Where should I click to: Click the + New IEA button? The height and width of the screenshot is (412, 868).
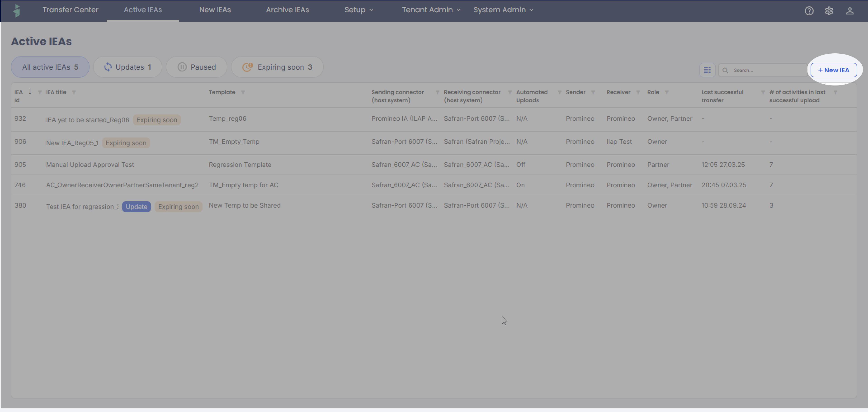pos(833,70)
